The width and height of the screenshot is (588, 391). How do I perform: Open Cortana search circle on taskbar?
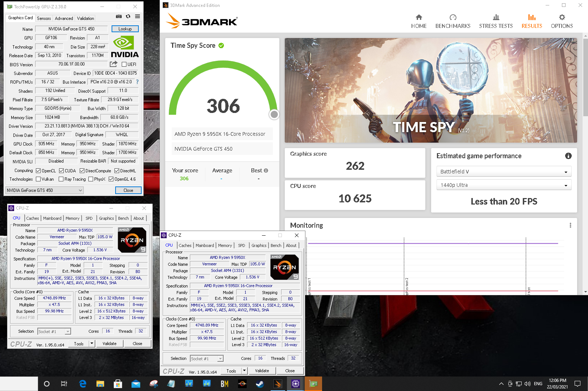(x=47, y=384)
